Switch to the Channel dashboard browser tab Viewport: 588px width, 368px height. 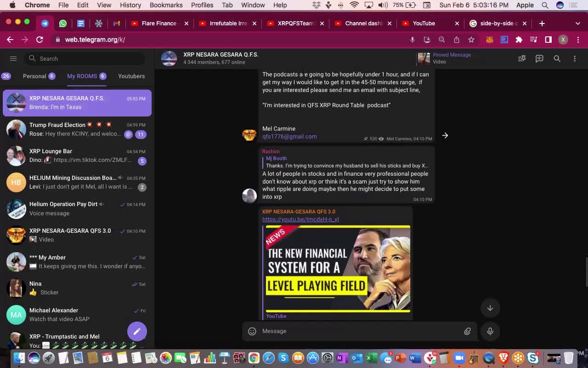point(362,23)
